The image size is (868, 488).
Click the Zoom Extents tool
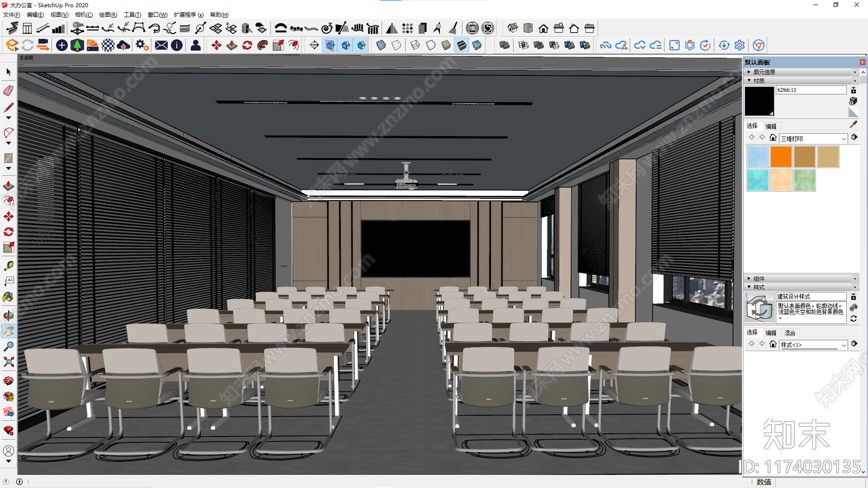[x=9, y=362]
